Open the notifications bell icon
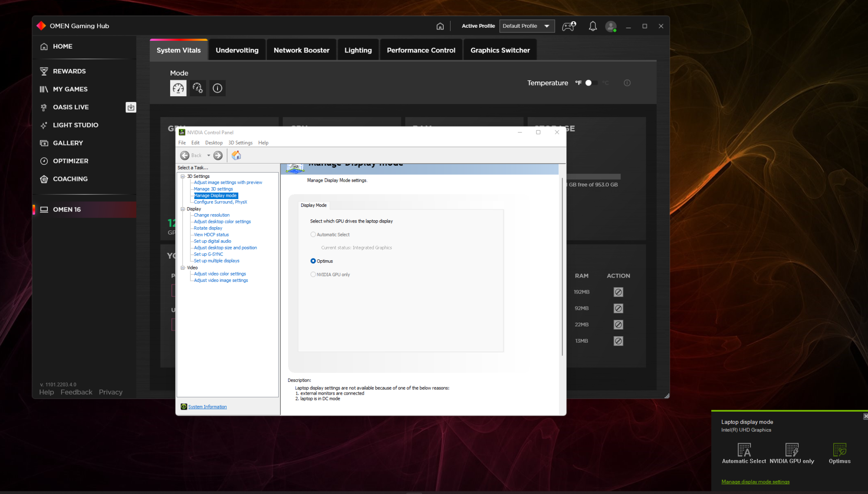This screenshot has height=494, width=868. pyautogui.click(x=592, y=26)
